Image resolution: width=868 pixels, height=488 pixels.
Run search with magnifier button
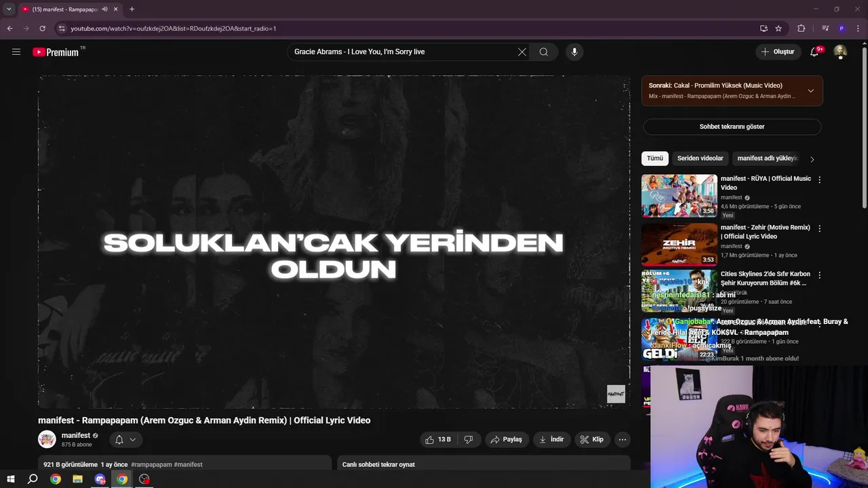544,52
